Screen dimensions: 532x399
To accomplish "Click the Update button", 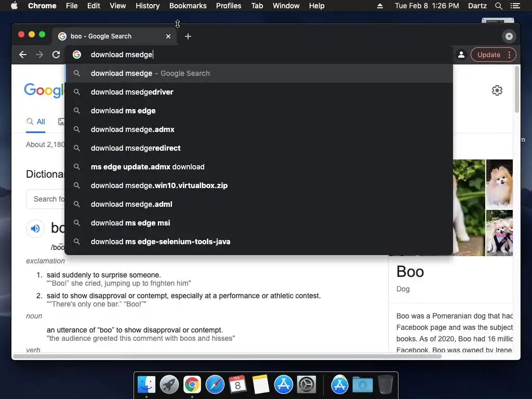I will [x=488, y=55].
